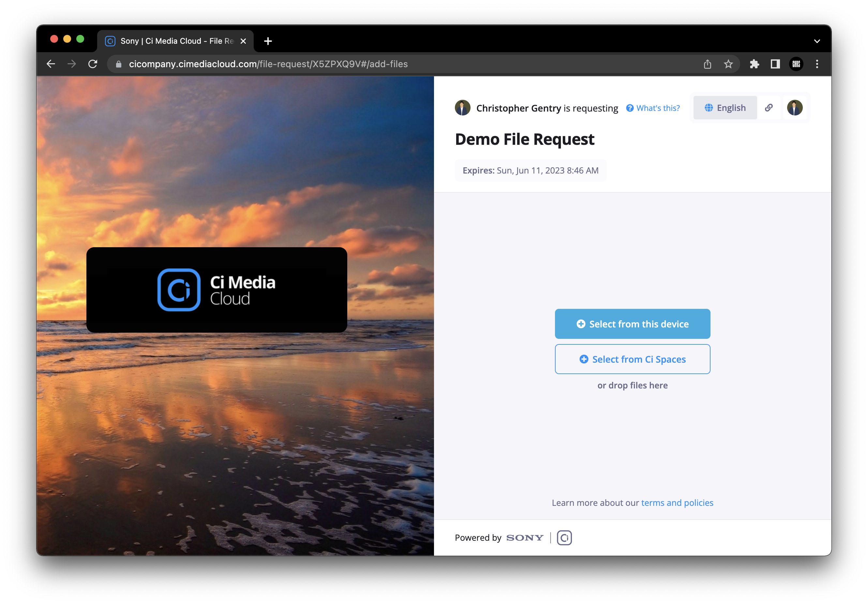Viewport: 868px width, 604px height.
Task: Click the address bar URL
Action: click(268, 64)
